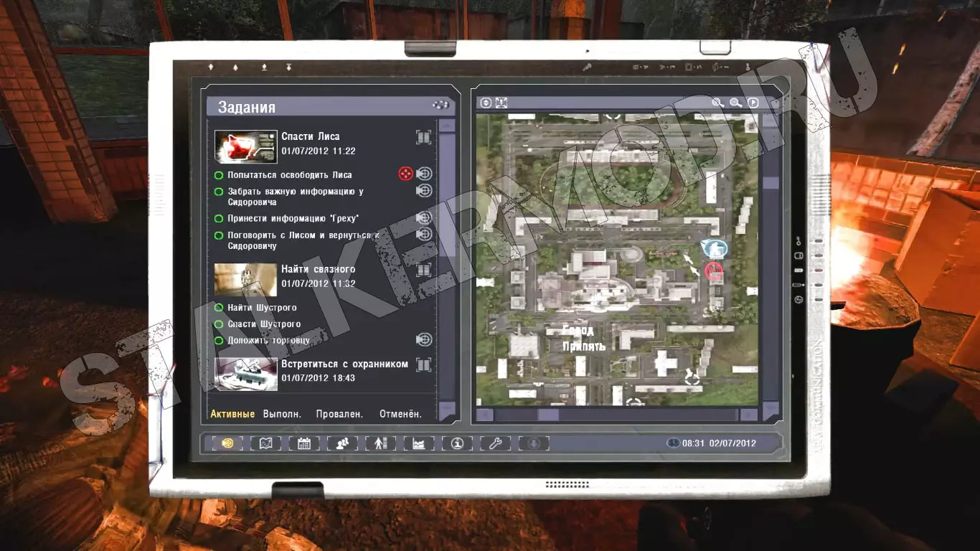Collapse the Спасти Лиса task details
The image size is (980, 551).
click(424, 137)
